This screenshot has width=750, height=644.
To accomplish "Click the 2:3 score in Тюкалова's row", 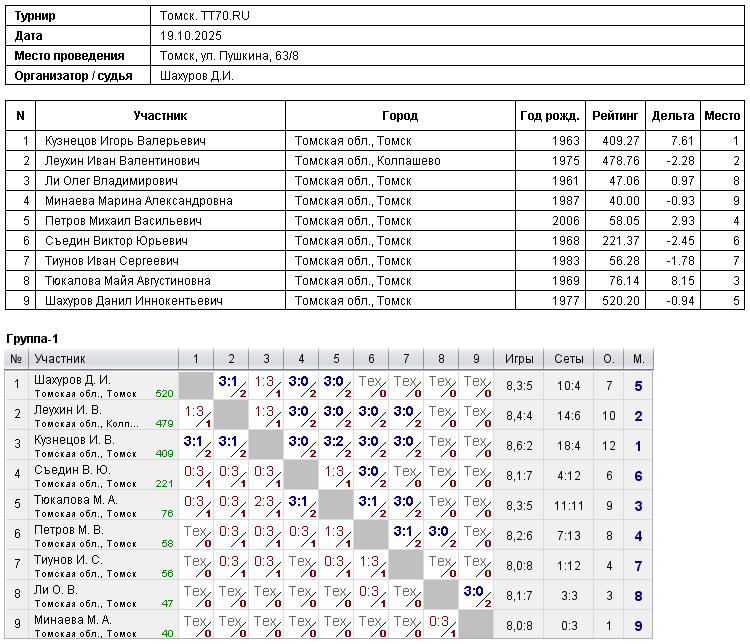I will coord(263,500).
